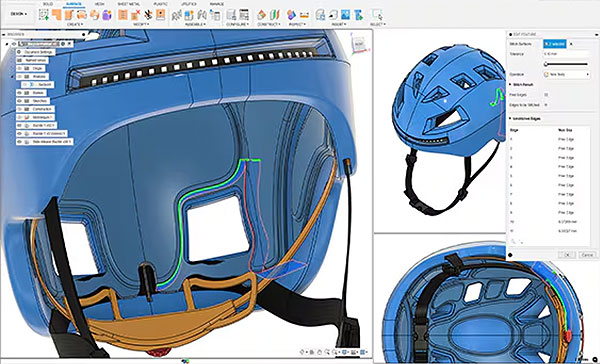The width and height of the screenshot is (600, 364).
Task: Open the Modify group dropdown
Action: [x=141, y=24]
